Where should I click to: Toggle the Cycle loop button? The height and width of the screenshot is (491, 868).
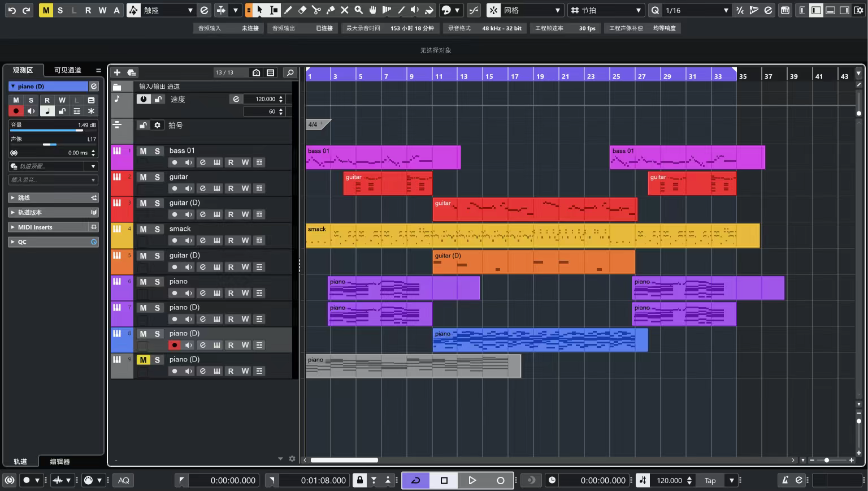416,480
